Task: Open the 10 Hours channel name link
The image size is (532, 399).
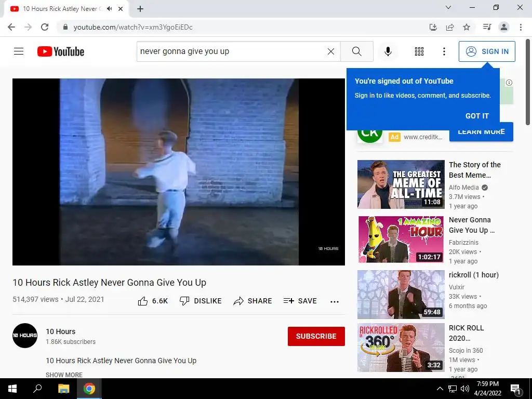Action: click(60, 331)
